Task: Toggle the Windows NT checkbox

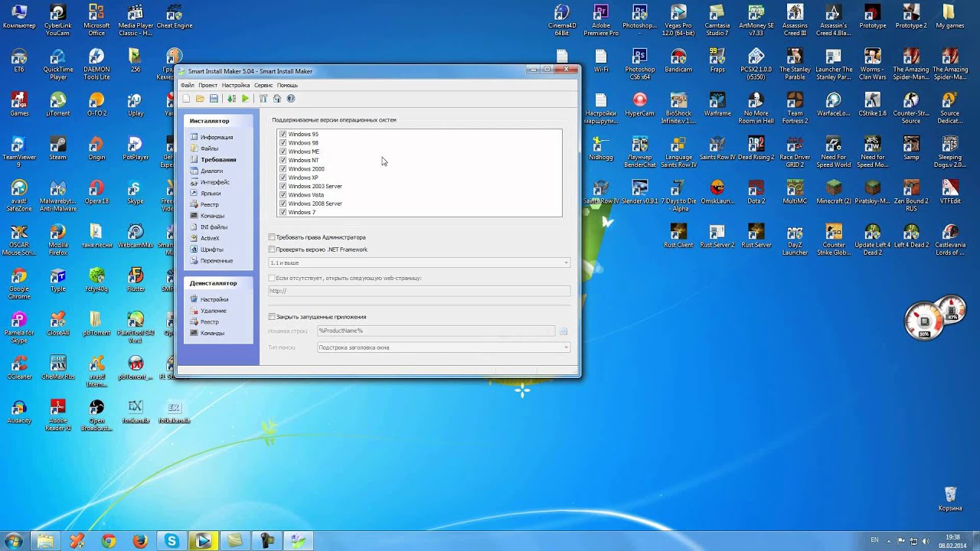Action: click(283, 160)
